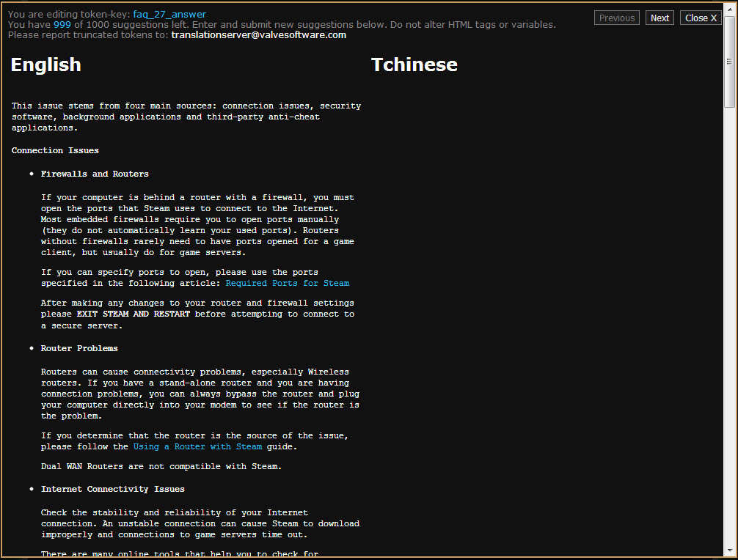This screenshot has height=560, width=738.
Task: Click the Connection Issues heading
Action: click(x=55, y=150)
